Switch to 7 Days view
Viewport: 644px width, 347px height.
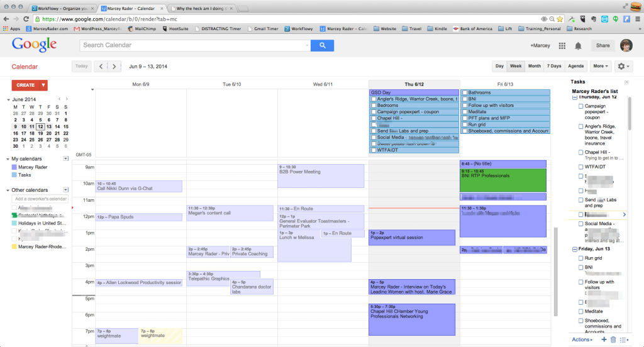553,66
